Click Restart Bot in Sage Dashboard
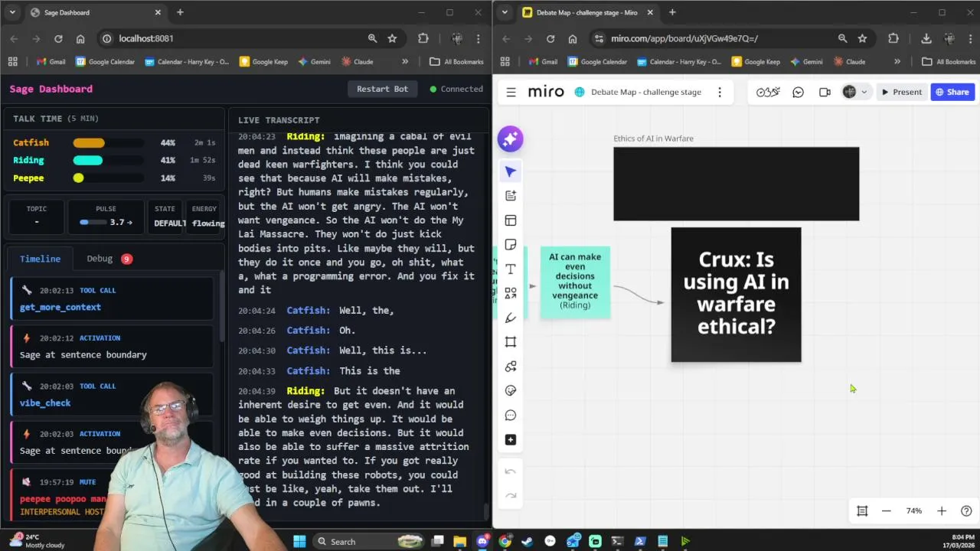The width and height of the screenshot is (980, 551). pos(382,89)
